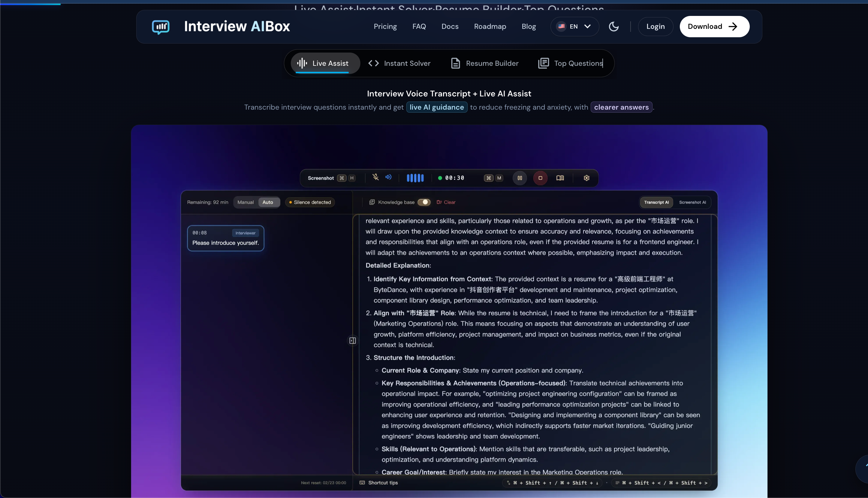Open the Screenshot AI tab
This screenshot has height=498, width=868.
(692, 202)
